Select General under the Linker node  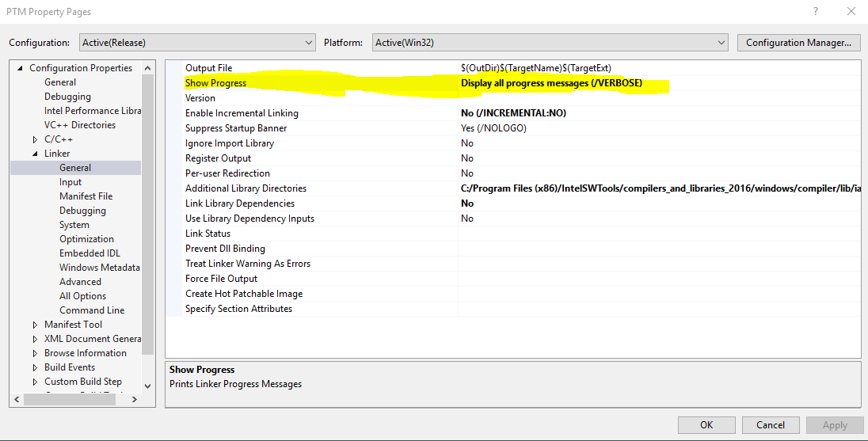click(x=75, y=168)
